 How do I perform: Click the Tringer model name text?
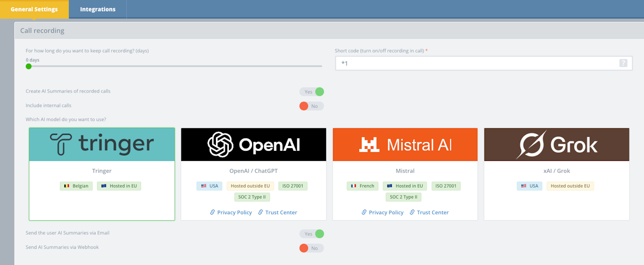click(x=102, y=171)
